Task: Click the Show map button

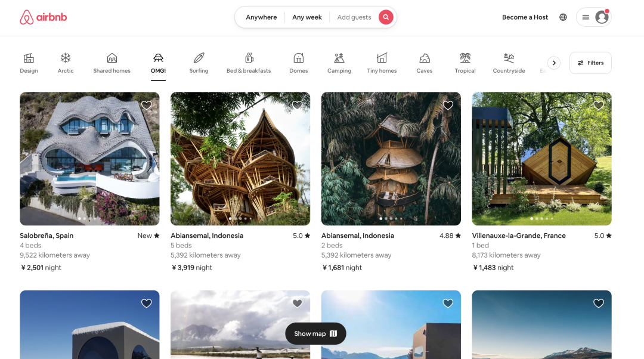Action: 315,333
